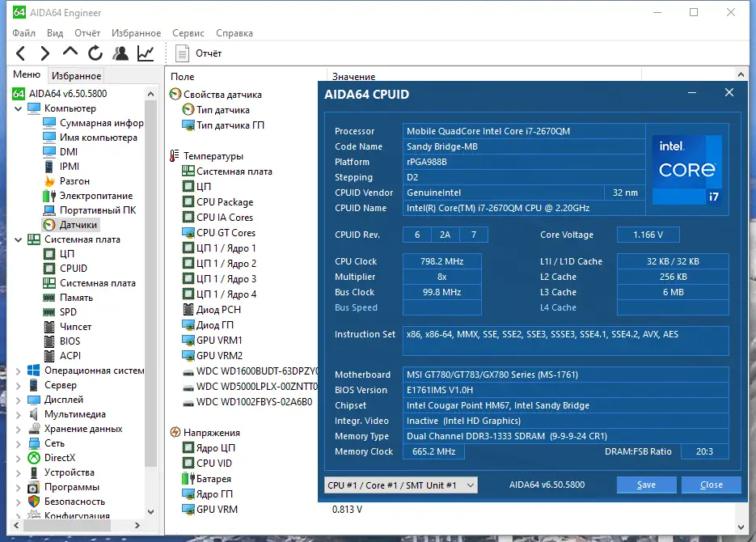
Task: Open the graph icon in the toolbar
Action: tap(146, 53)
